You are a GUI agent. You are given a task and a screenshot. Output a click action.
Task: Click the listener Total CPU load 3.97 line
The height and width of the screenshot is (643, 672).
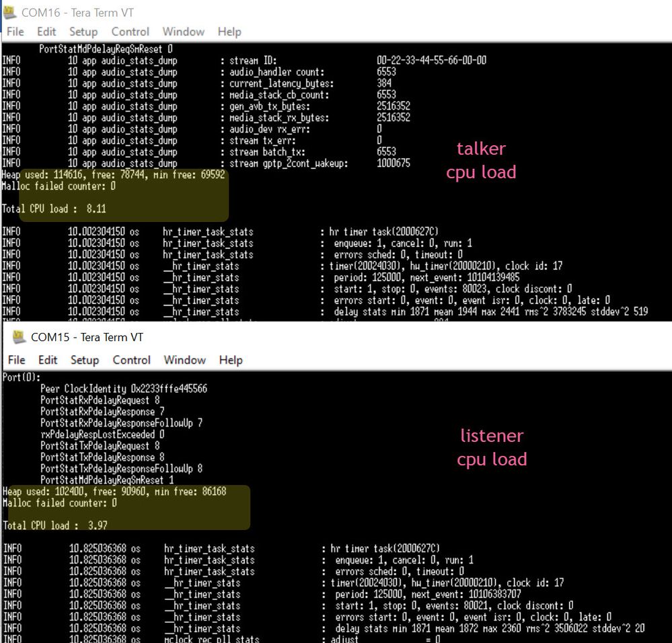55,525
